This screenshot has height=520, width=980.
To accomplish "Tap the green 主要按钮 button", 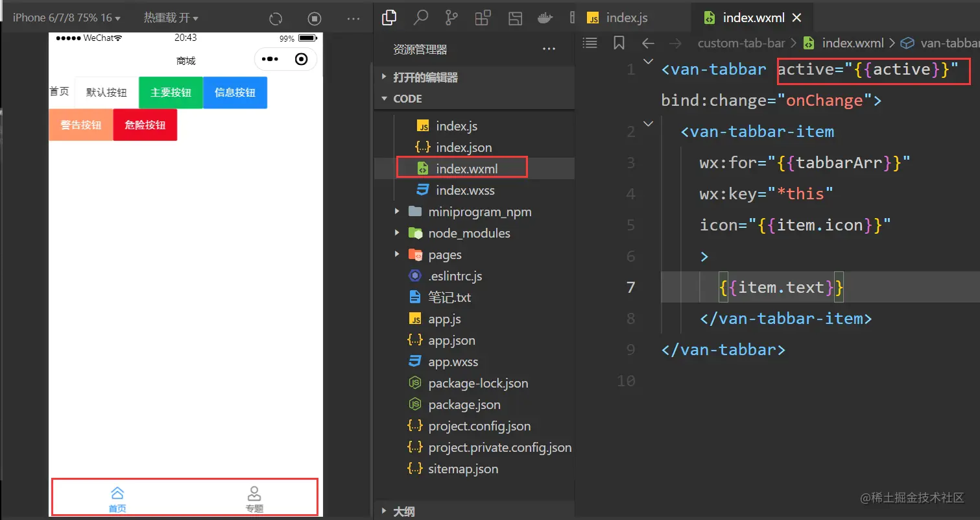I will point(171,92).
